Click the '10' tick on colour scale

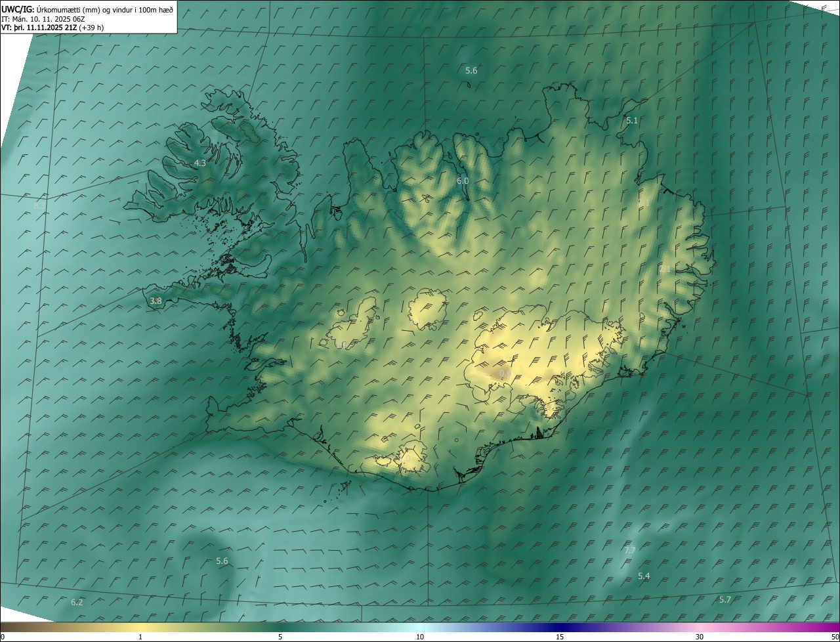point(420,637)
